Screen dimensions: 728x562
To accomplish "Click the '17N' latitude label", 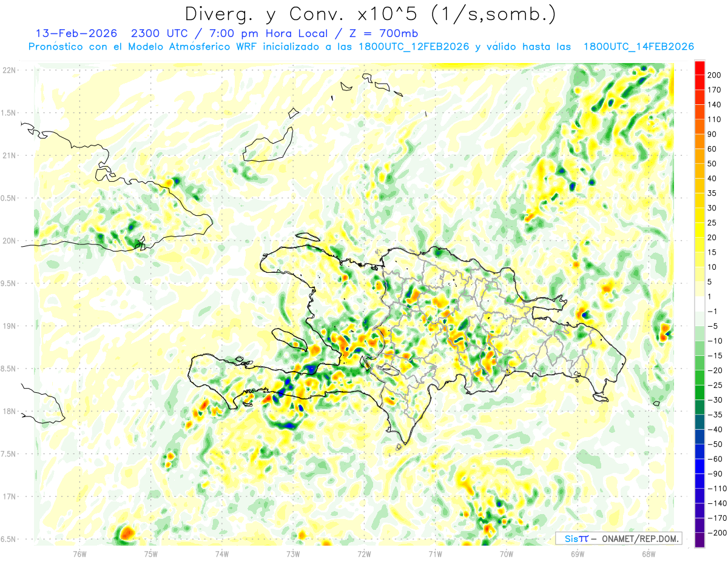I will click(x=9, y=497).
